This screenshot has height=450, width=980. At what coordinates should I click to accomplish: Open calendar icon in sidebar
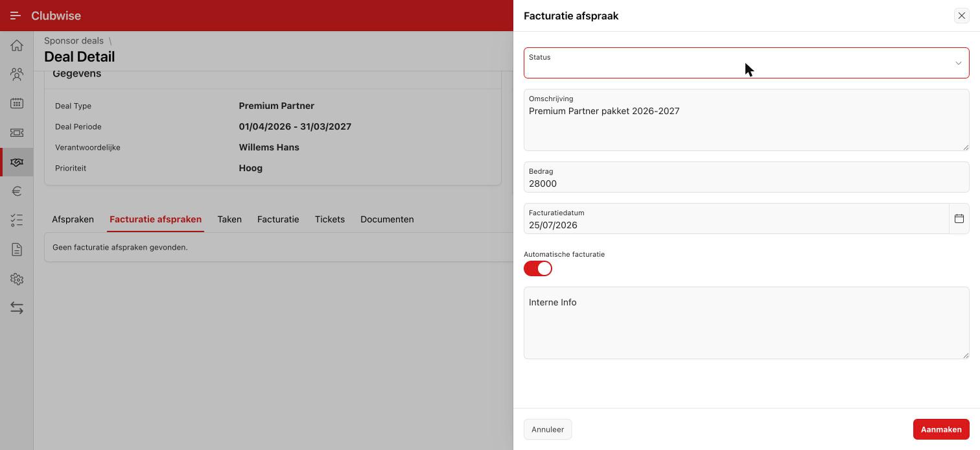coord(17,104)
